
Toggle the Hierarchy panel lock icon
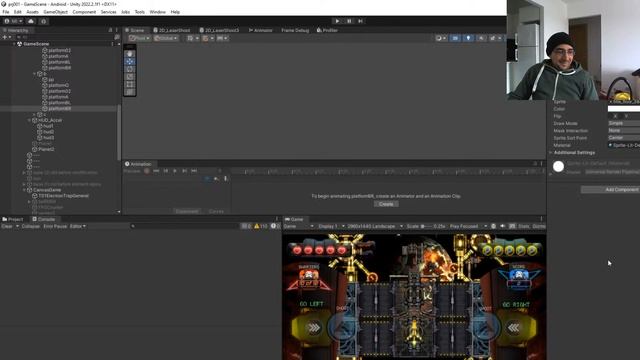coord(110,30)
